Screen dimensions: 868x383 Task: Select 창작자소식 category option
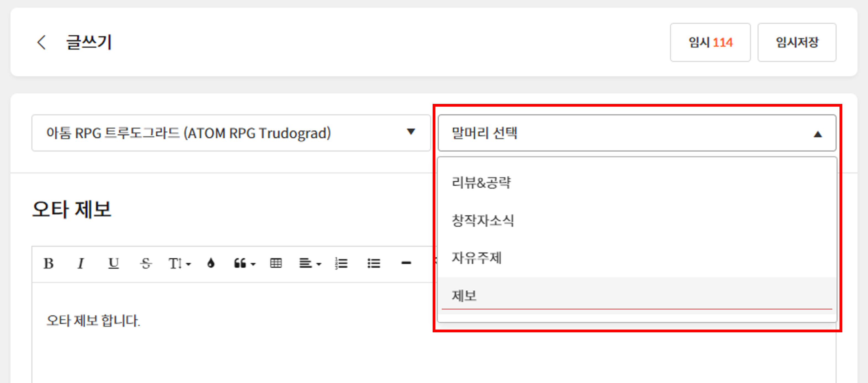tap(482, 220)
